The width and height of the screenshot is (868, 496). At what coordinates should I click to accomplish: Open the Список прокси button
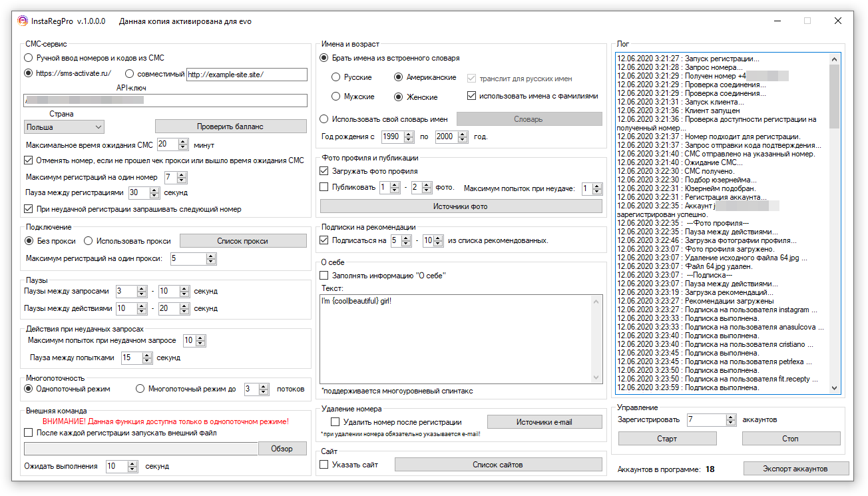tap(234, 241)
